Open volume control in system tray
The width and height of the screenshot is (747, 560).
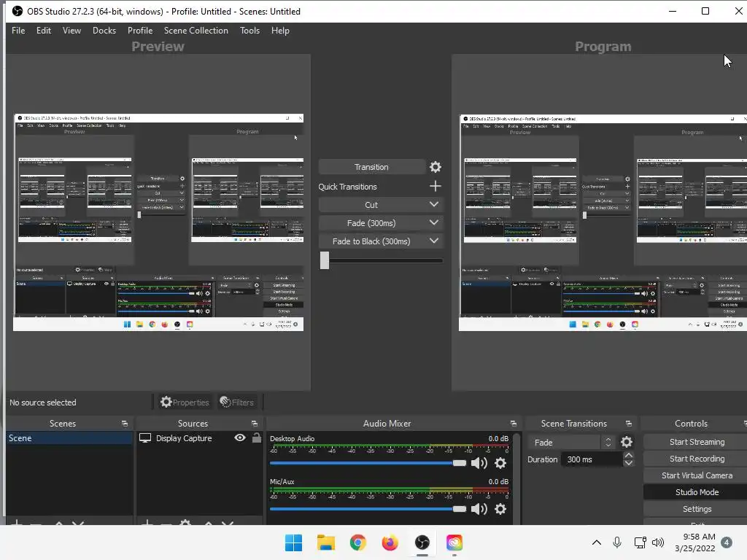click(658, 542)
